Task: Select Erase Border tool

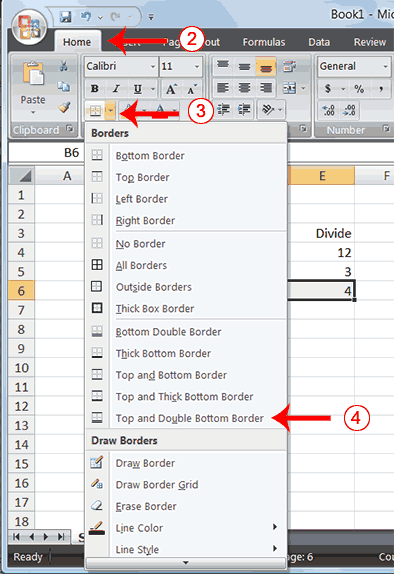Action: pos(186,506)
